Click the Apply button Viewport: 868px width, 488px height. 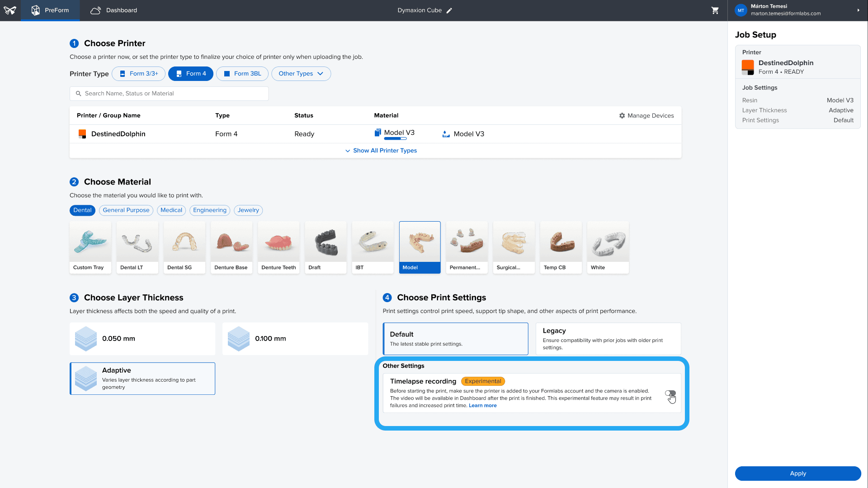pos(798,474)
